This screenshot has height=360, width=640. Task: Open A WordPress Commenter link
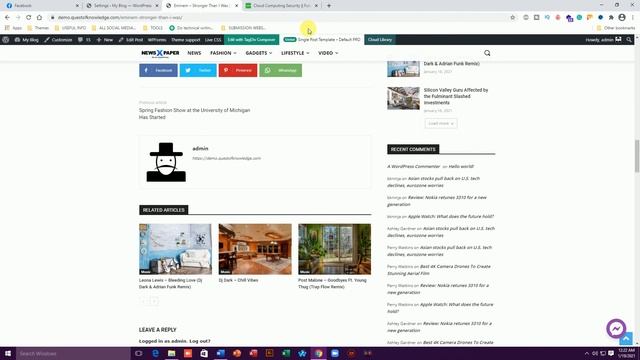pos(414,167)
